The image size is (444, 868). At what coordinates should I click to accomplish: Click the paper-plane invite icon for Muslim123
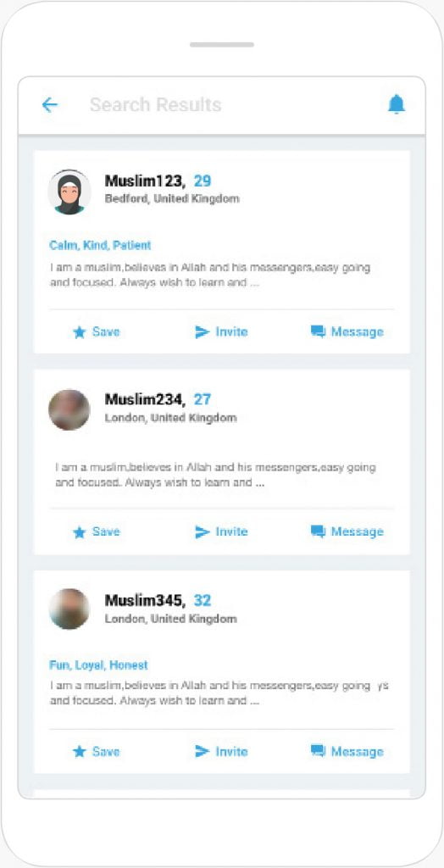[x=203, y=332]
